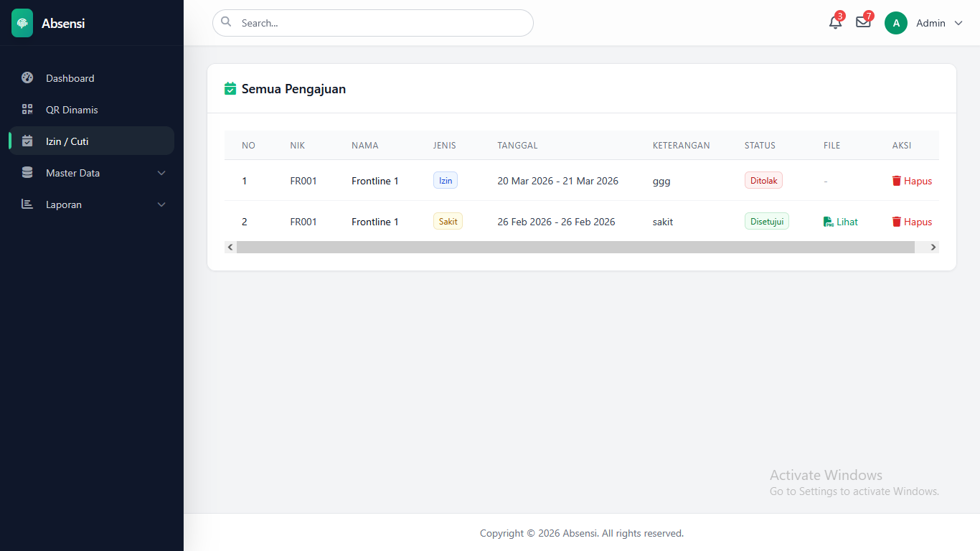The width and height of the screenshot is (980, 551).
Task: Click the Absensi fingerprint logo icon
Action: click(22, 23)
